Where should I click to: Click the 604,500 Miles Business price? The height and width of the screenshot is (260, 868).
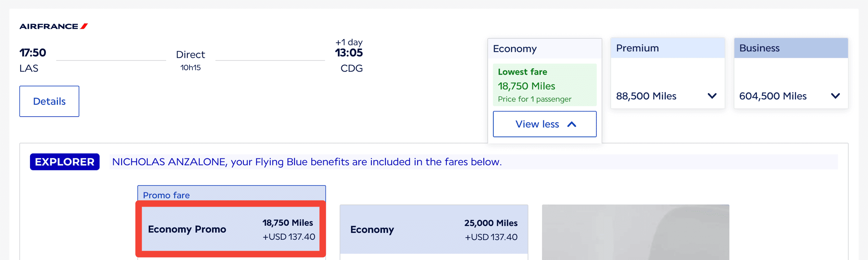pyautogui.click(x=773, y=96)
